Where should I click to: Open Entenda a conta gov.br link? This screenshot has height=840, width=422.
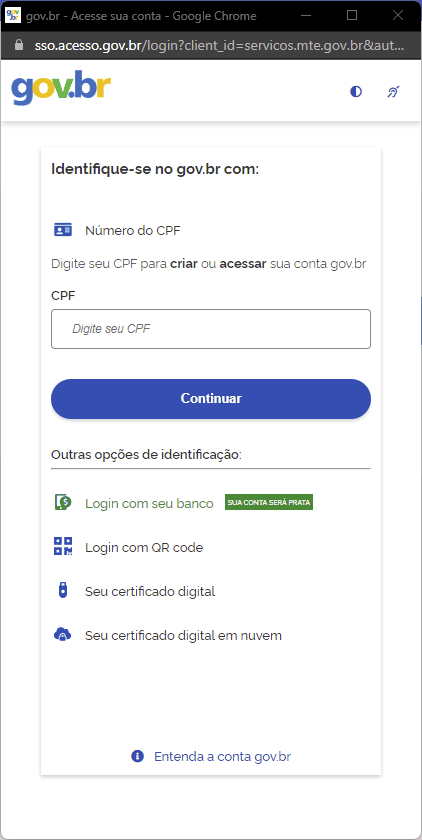pos(222,756)
